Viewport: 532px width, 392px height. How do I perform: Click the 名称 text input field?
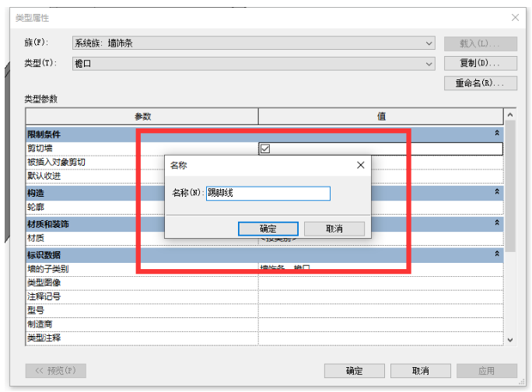point(268,193)
